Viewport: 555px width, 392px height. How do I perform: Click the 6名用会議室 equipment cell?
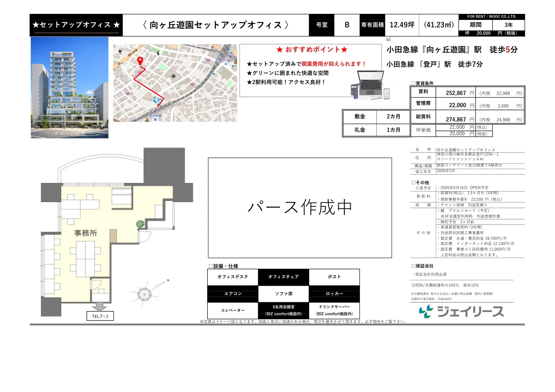284,310
